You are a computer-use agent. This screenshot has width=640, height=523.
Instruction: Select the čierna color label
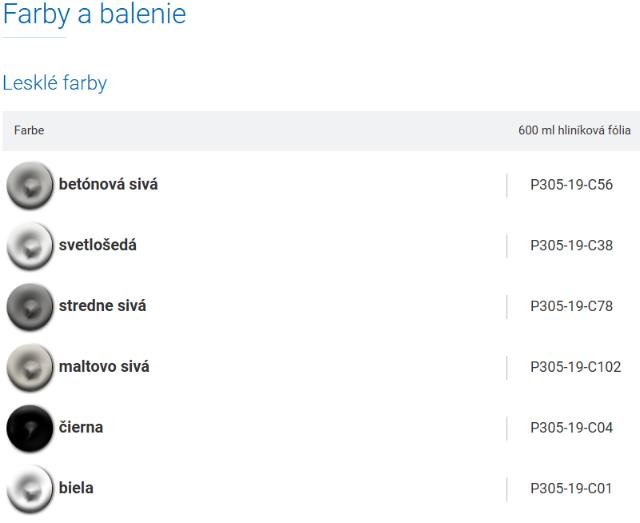tap(80, 428)
